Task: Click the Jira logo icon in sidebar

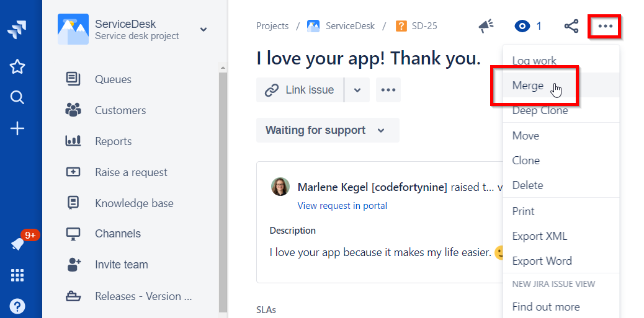Action: coord(17,30)
